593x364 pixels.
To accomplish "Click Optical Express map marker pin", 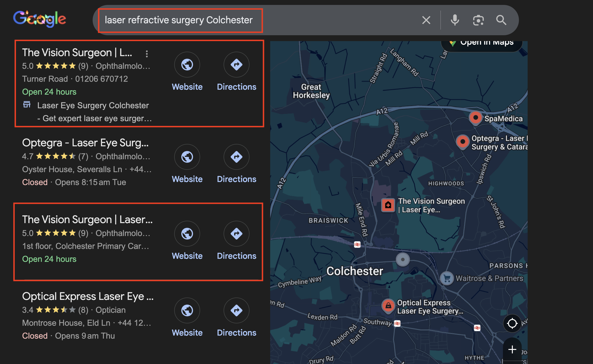I will point(388,306).
